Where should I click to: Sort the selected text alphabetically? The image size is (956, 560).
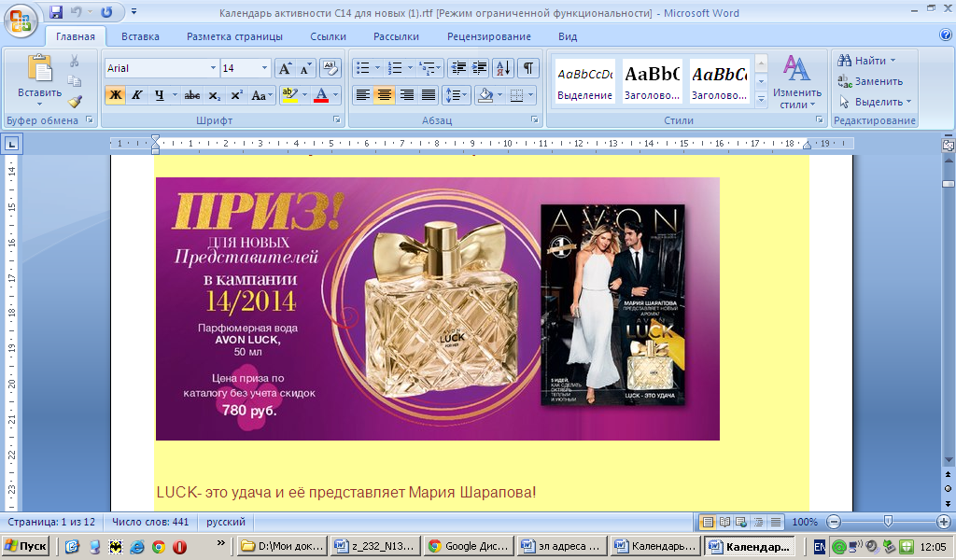click(x=503, y=68)
